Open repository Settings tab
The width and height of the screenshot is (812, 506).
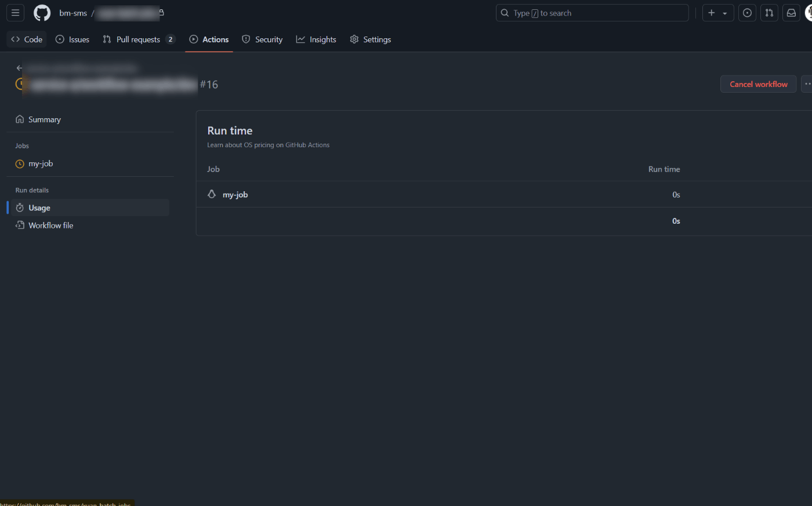pos(371,39)
